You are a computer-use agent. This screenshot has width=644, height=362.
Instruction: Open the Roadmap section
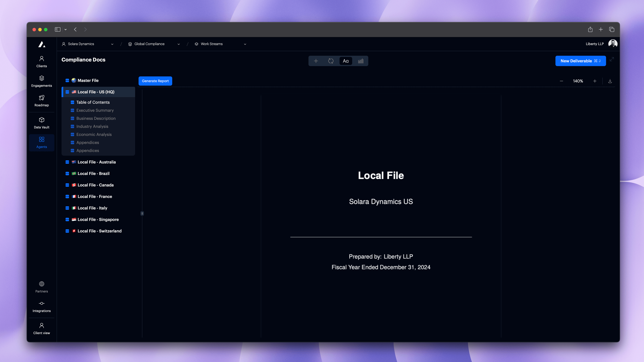point(41,101)
